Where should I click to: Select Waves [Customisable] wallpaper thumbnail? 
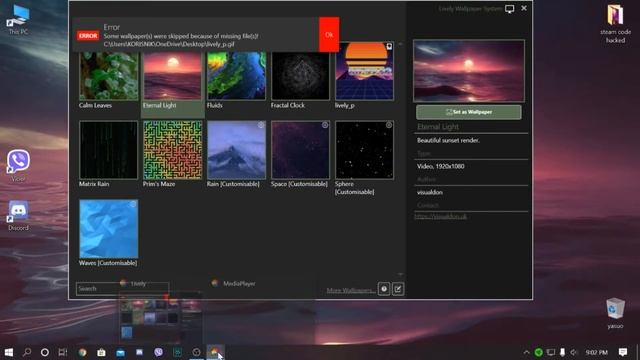point(109,229)
